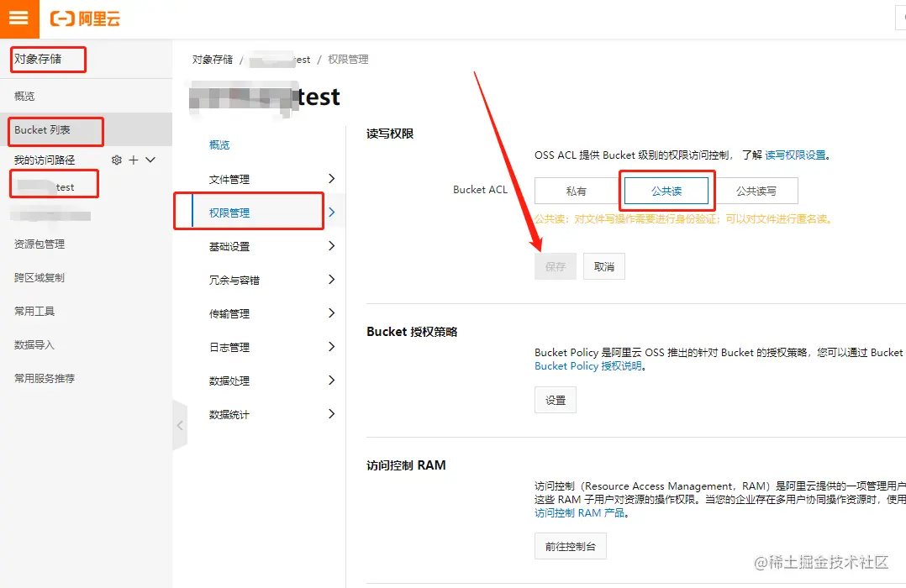
Task: Open the bucket 概览 tab
Action: [x=219, y=144]
